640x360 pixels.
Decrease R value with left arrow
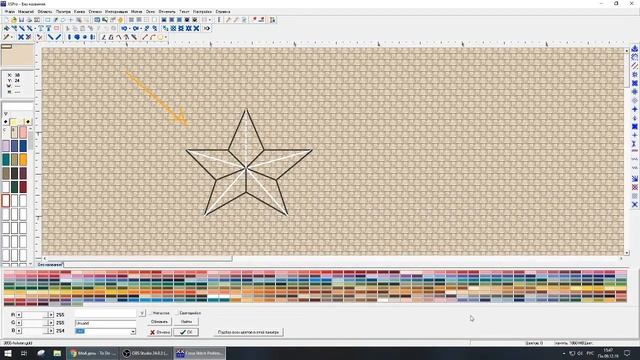coord(19,315)
